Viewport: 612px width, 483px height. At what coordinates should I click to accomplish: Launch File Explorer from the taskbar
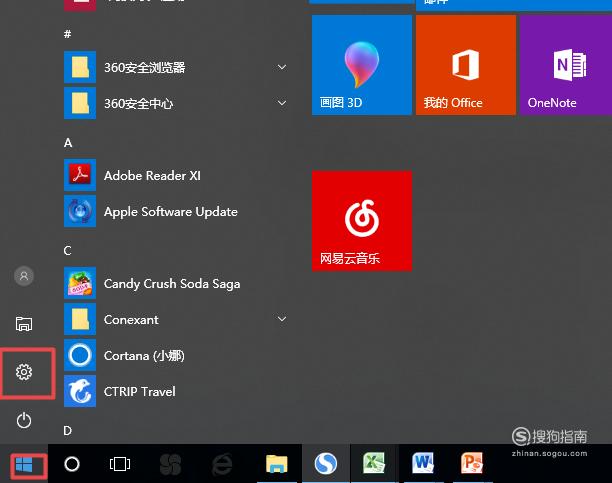pyautogui.click(x=277, y=464)
